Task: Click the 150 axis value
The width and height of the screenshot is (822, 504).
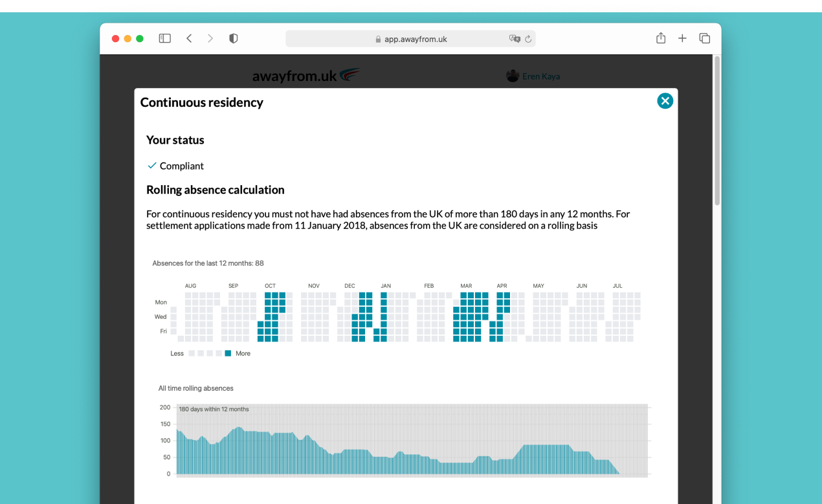Action: [165, 424]
